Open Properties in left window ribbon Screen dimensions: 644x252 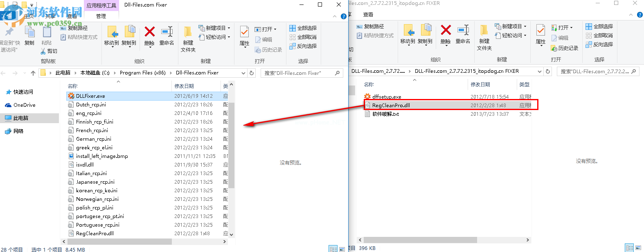(244, 36)
